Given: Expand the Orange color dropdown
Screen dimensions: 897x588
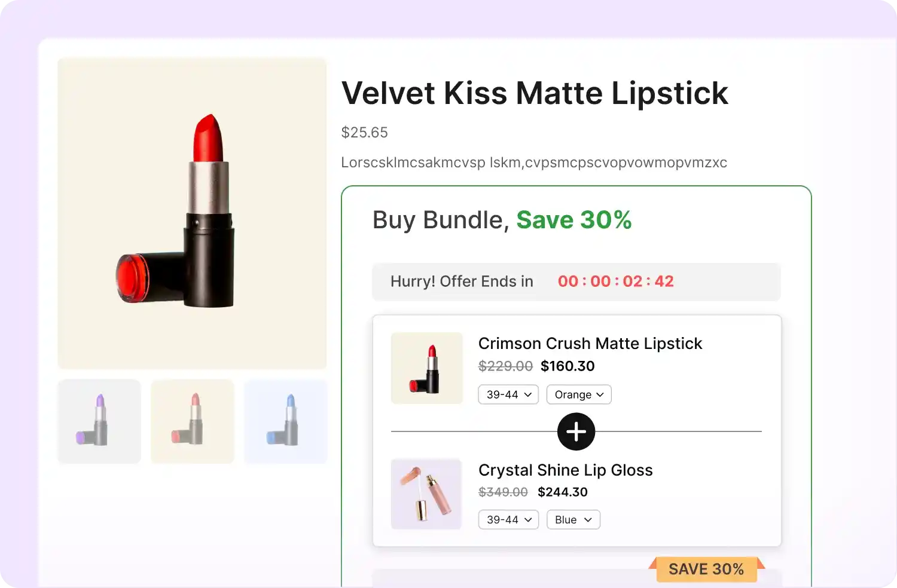Looking at the screenshot, I should (x=579, y=394).
